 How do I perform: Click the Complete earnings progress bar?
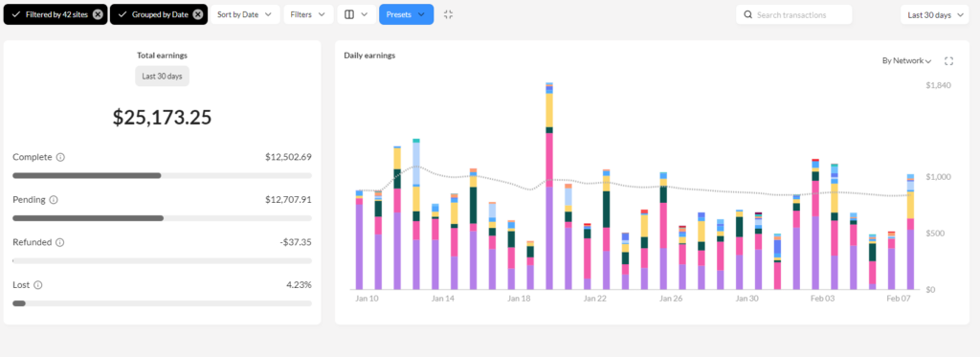(x=162, y=176)
